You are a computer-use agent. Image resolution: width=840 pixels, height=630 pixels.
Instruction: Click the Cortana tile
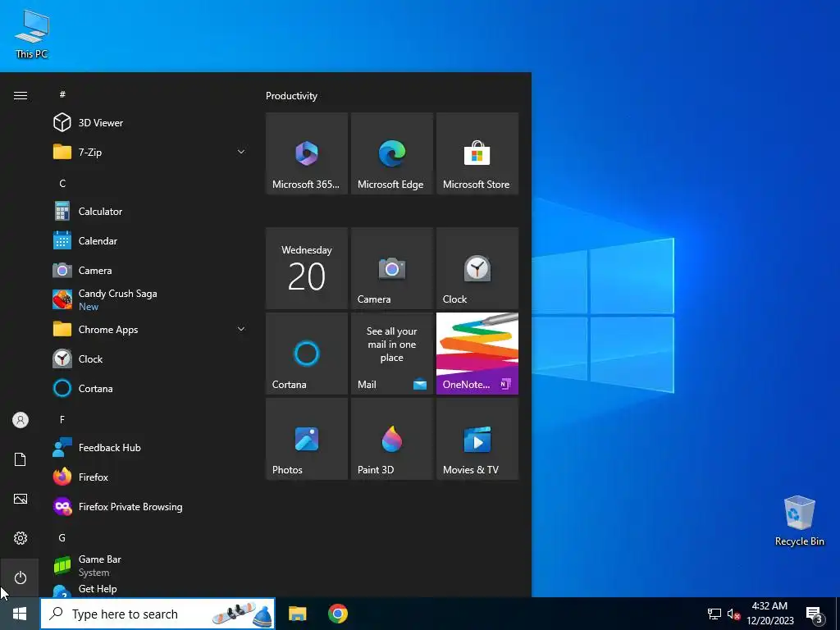point(307,354)
